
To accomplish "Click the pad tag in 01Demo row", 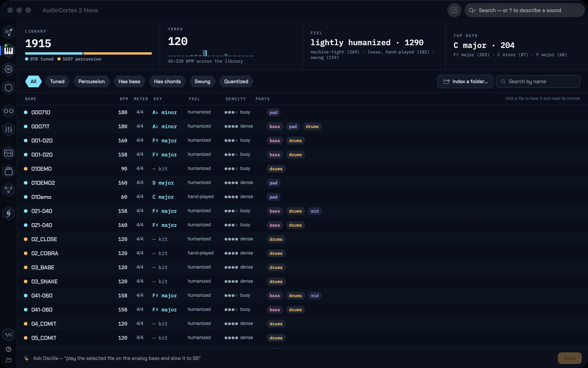I will coord(273,197).
